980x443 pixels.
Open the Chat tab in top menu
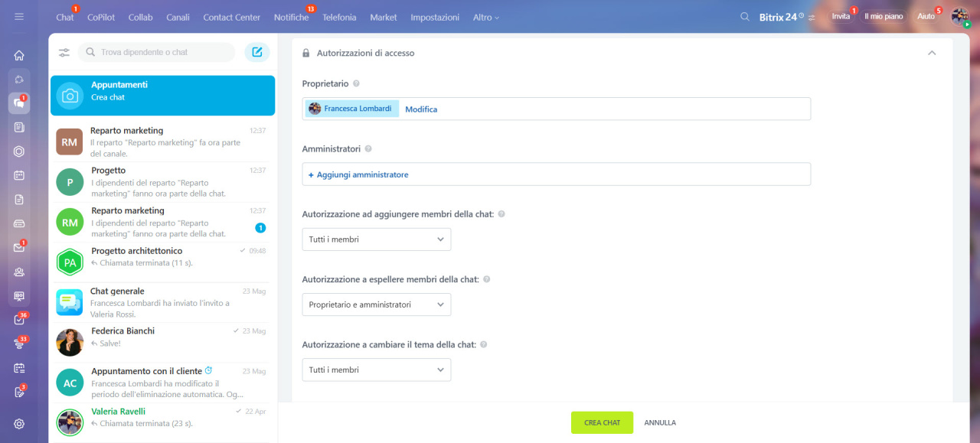point(65,17)
